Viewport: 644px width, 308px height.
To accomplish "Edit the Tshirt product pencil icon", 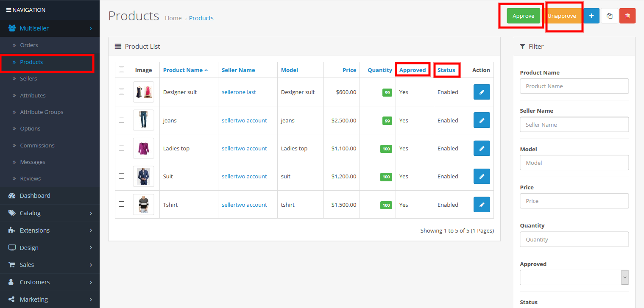I will pos(482,205).
